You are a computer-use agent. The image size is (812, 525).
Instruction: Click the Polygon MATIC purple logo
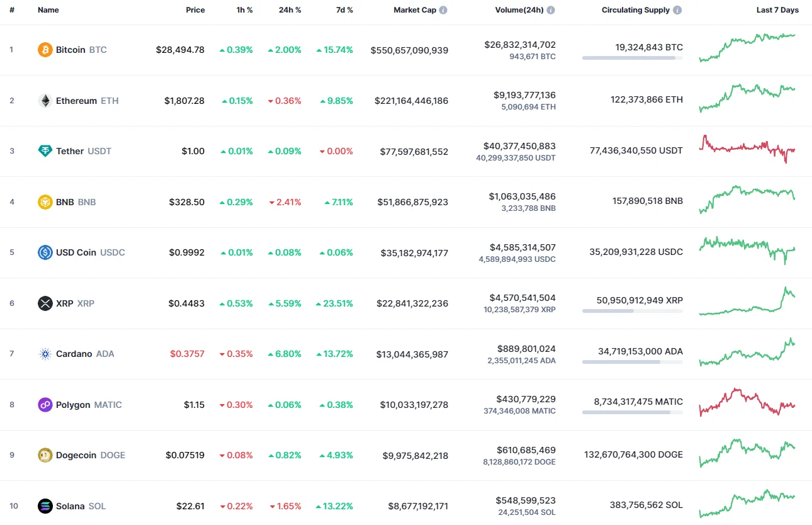point(44,404)
